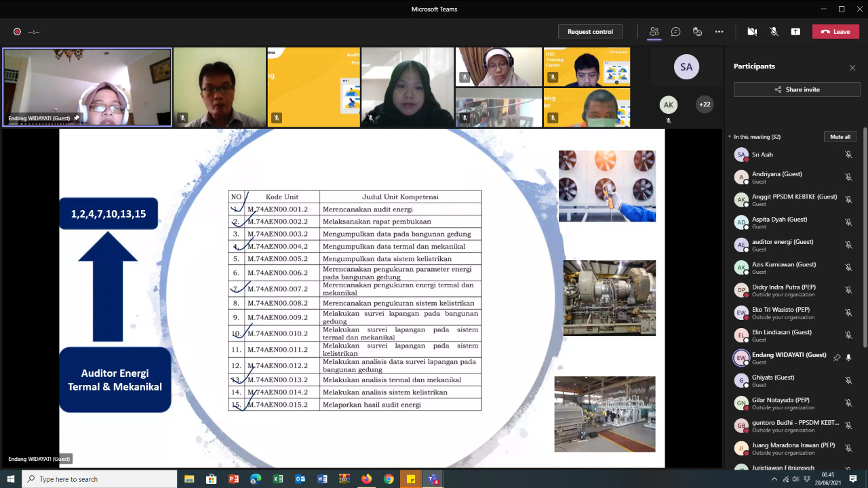Viewport: 868px width, 488px height.
Task: Unmute your microphone
Action: coord(774,32)
